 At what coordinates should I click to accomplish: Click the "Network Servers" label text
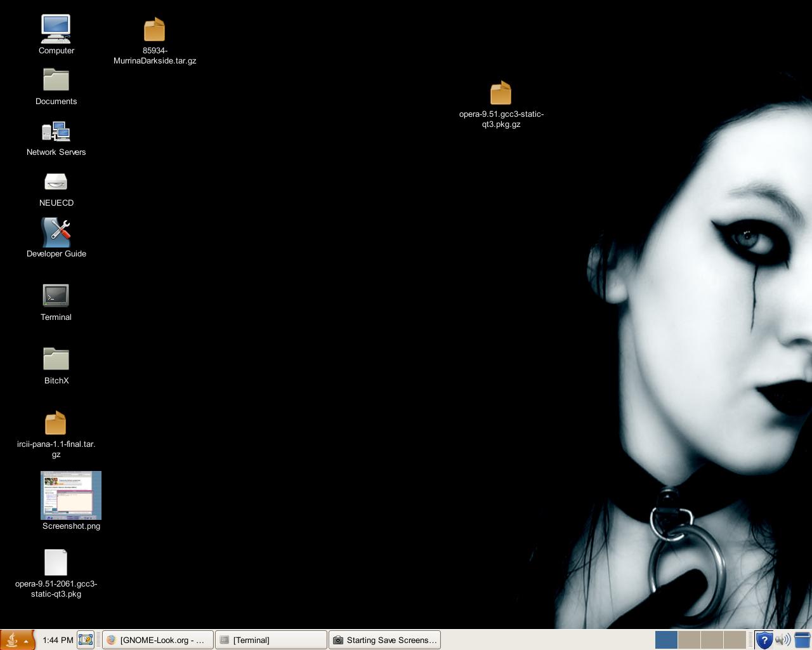[56, 152]
